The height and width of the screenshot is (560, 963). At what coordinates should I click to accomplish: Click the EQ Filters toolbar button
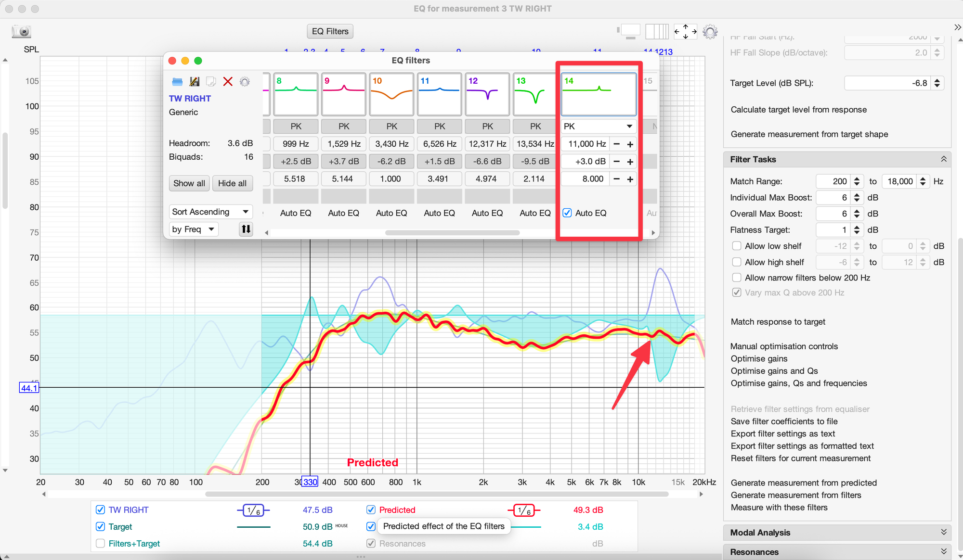[330, 31]
